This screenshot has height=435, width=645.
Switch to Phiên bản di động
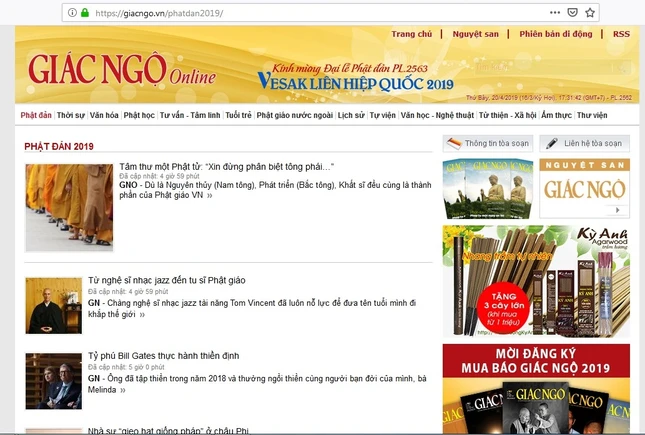556,34
